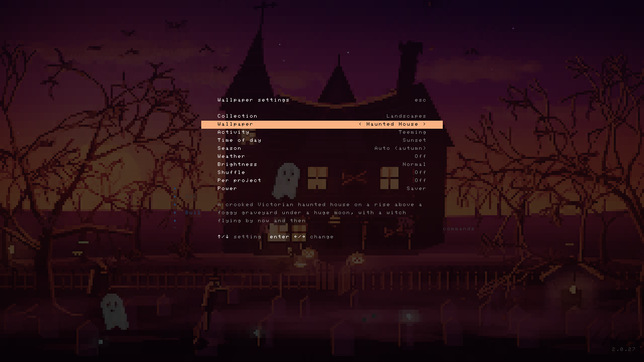
Task: Click the enter key hint
Action: [x=279, y=237]
